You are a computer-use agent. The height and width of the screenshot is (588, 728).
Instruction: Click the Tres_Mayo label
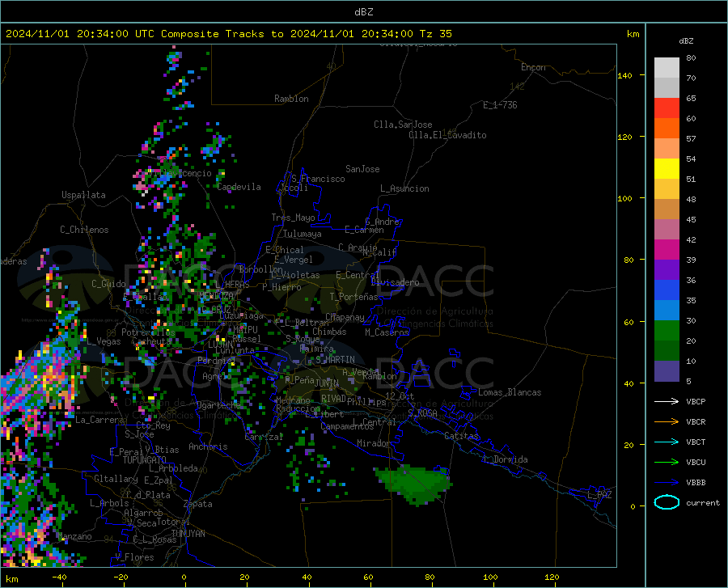point(293,218)
